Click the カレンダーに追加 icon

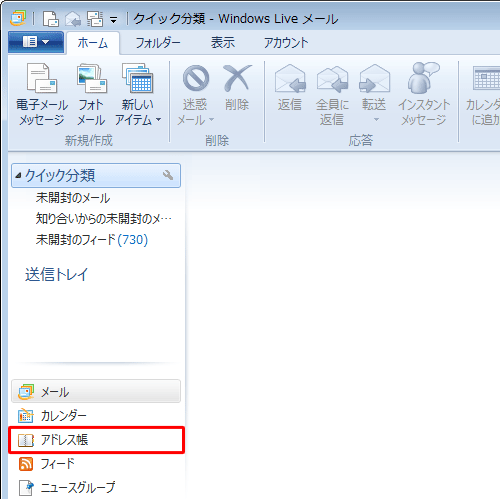click(487, 79)
